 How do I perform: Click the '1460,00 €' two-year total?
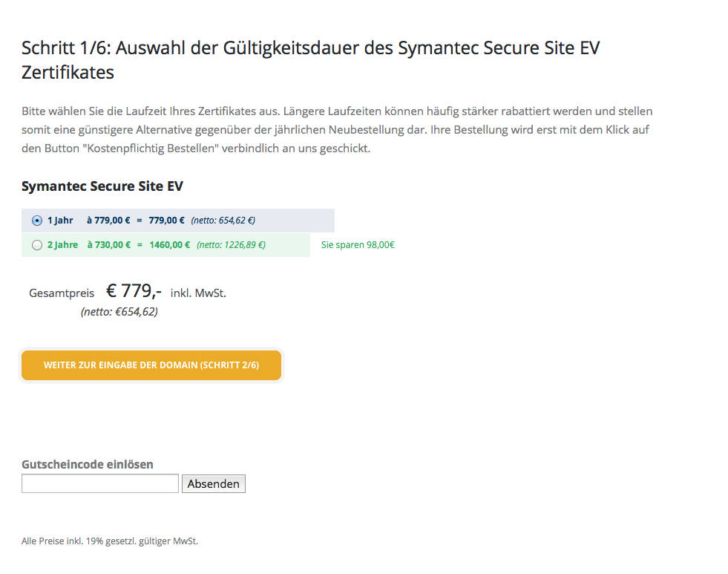pyautogui.click(x=169, y=245)
